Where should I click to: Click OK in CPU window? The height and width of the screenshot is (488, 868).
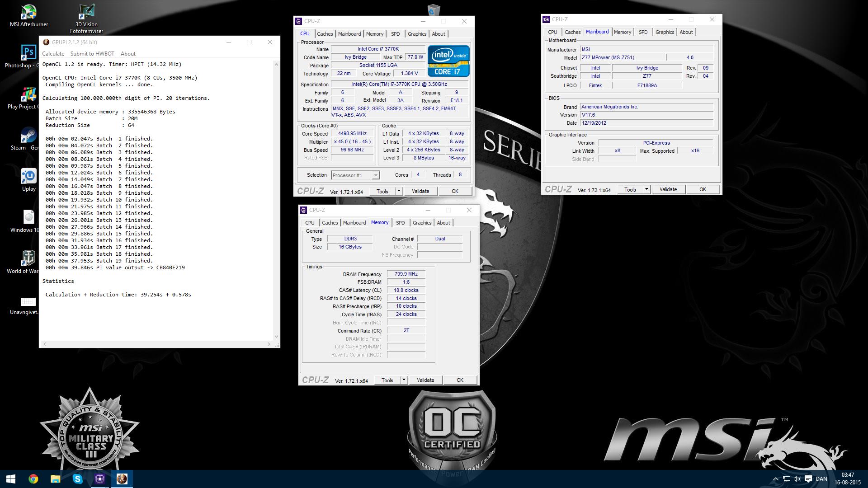pos(455,191)
